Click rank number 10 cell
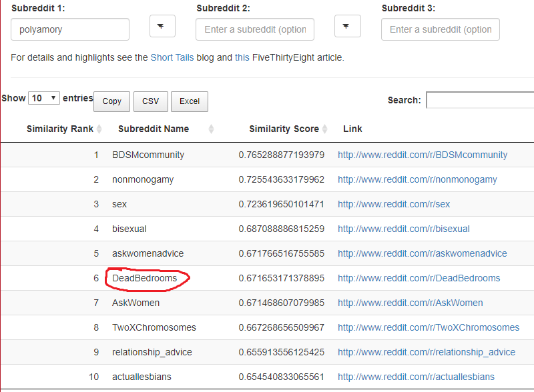534x392 pixels. (x=93, y=377)
